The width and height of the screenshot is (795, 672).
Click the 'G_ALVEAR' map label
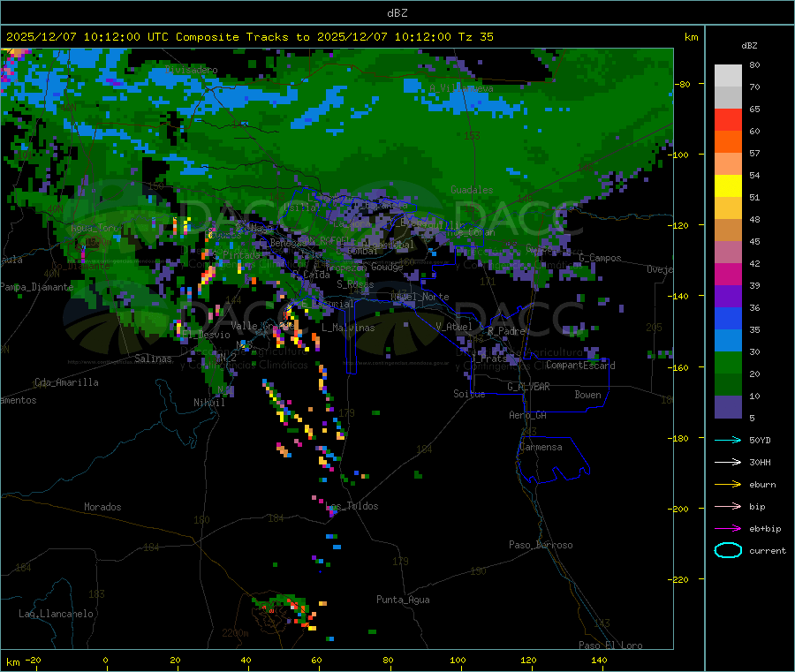pos(528,387)
